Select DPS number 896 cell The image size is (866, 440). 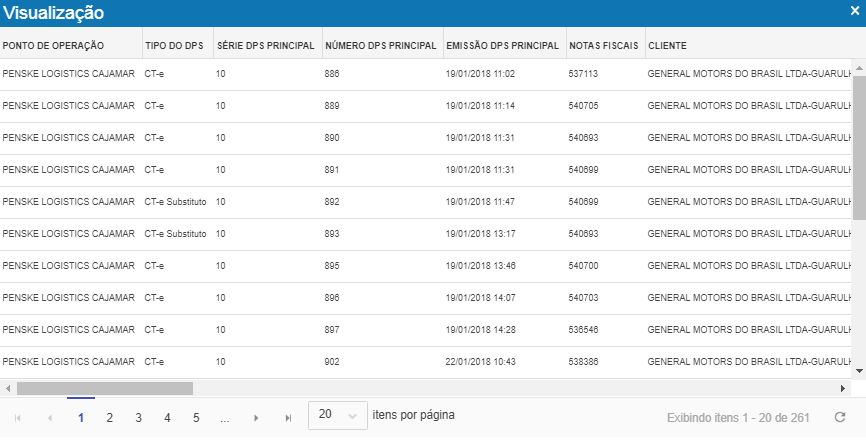coord(332,298)
